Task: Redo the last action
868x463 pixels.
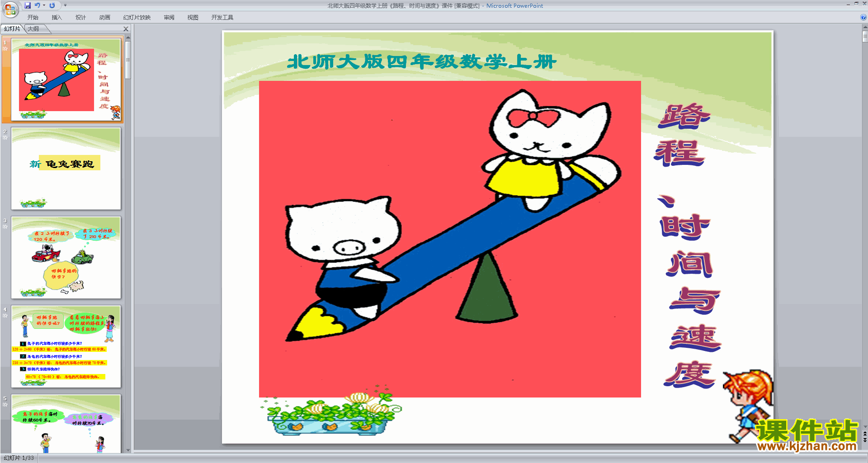Action: pos(52,5)
